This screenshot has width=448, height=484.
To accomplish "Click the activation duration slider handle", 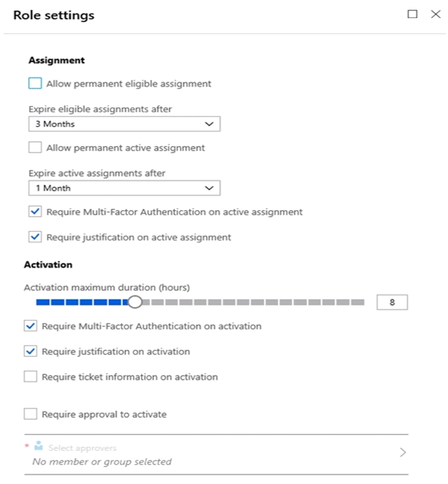I will 135,302.
